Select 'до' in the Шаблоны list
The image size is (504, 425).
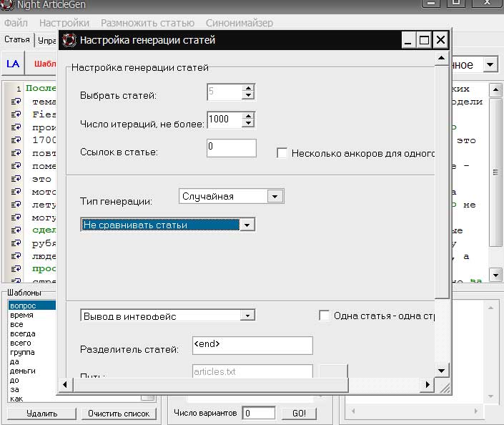[x=32, y=380]
